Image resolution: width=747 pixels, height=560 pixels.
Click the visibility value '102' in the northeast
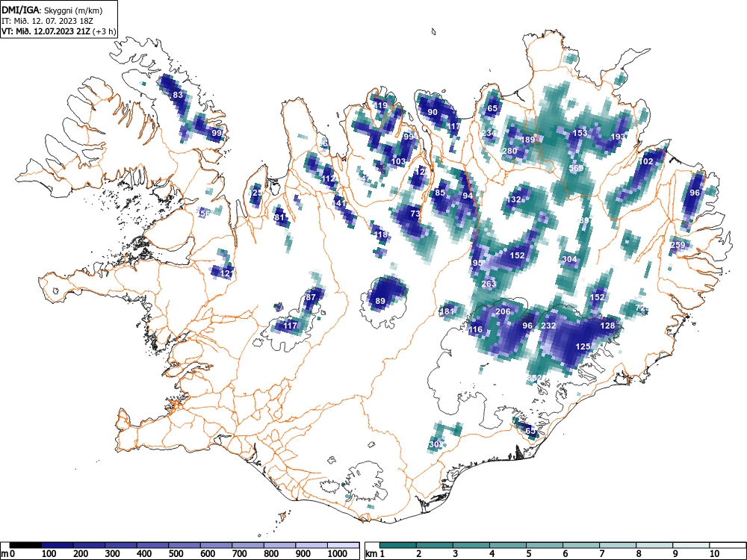646,161
